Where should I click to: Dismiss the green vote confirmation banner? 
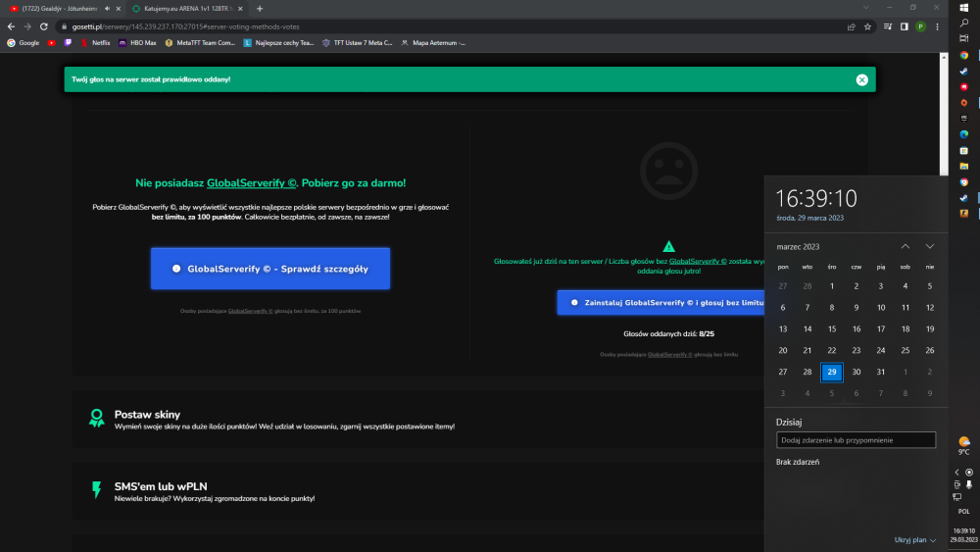(861, 79)
